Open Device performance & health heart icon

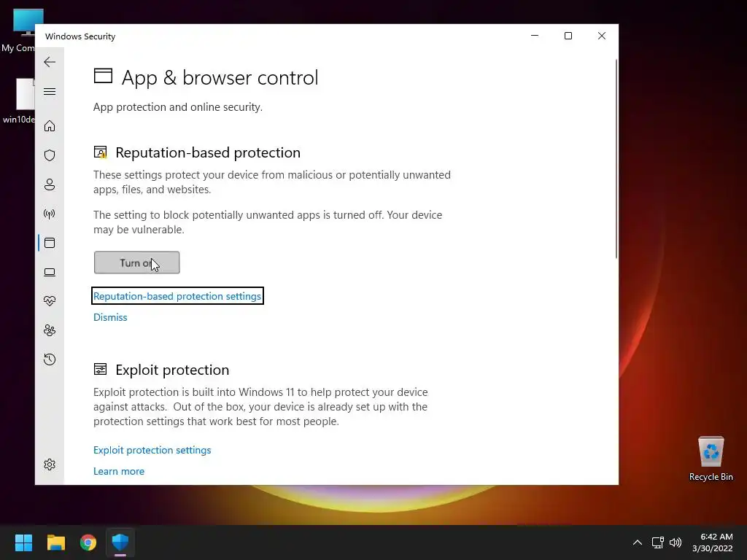[50, 301]
